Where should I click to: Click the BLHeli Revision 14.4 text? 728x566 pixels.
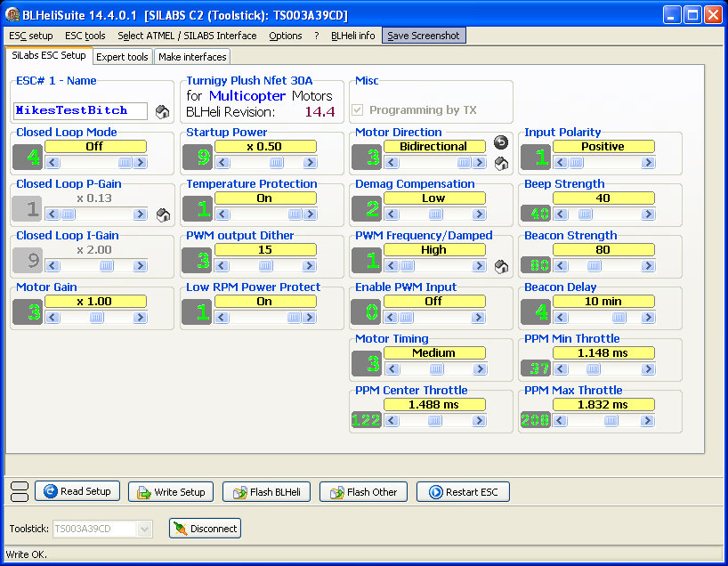pyautogui.click(x=260, y=112)
